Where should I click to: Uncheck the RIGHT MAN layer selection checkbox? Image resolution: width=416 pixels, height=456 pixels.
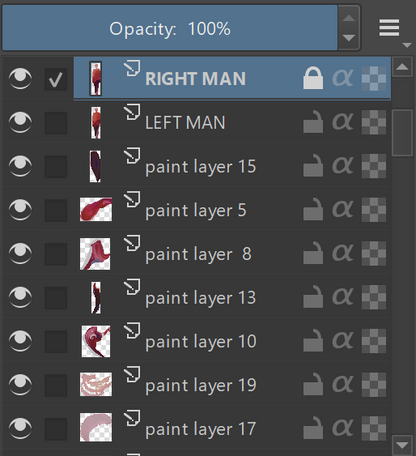click(56, 79)
